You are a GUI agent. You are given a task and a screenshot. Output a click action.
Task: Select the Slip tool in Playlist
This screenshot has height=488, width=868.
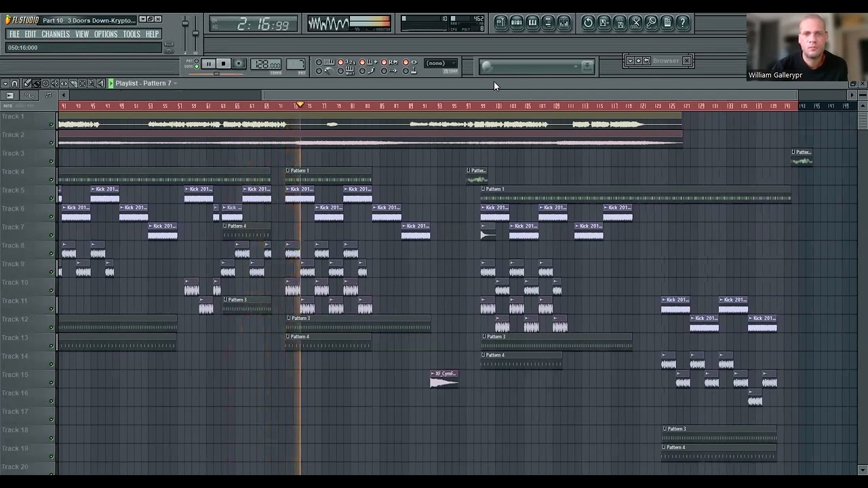[64, 83]
